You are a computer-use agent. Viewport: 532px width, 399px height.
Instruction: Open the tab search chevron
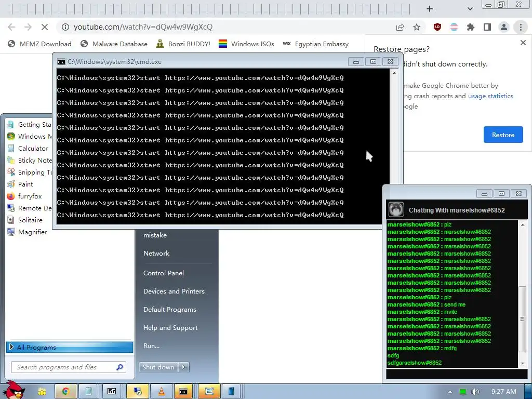(x=470, y=9)
